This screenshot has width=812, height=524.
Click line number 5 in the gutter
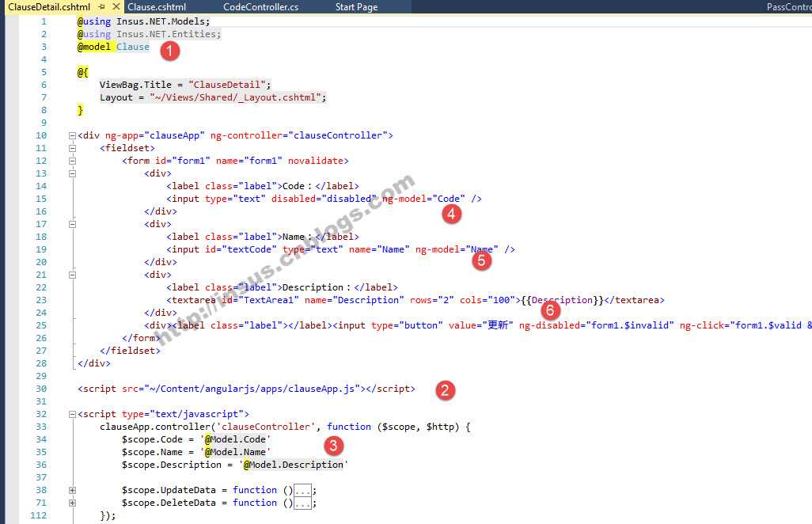tap(44, 72)
